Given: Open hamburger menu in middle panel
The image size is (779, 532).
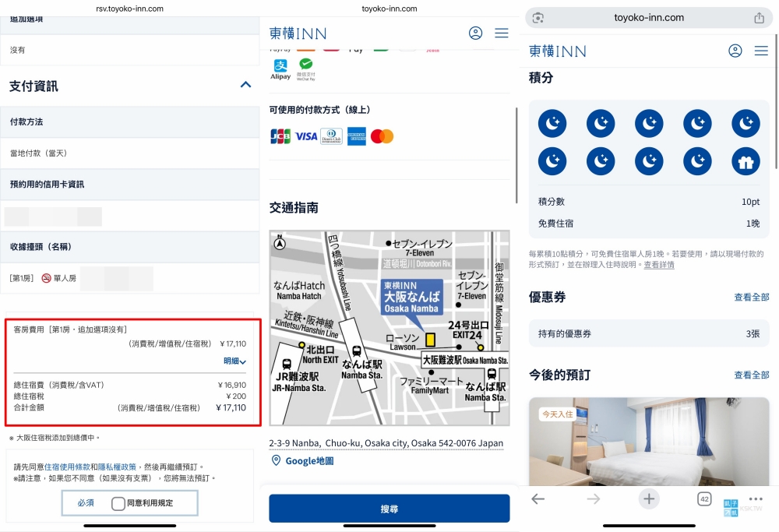Looking at the screenshot, I should (502, 33).
